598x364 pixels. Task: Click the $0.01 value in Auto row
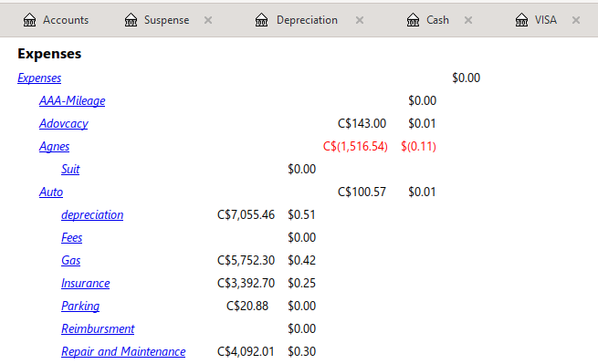422,192
